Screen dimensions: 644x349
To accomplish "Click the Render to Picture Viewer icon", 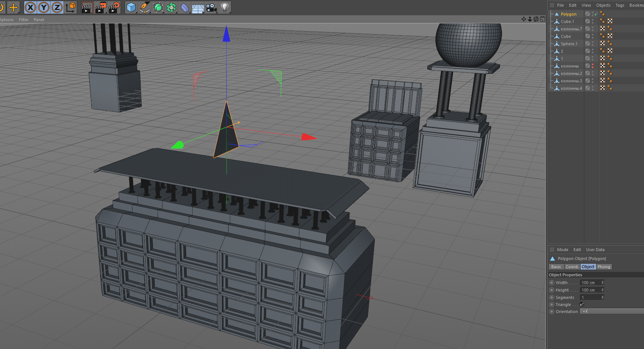I will 101,7.
